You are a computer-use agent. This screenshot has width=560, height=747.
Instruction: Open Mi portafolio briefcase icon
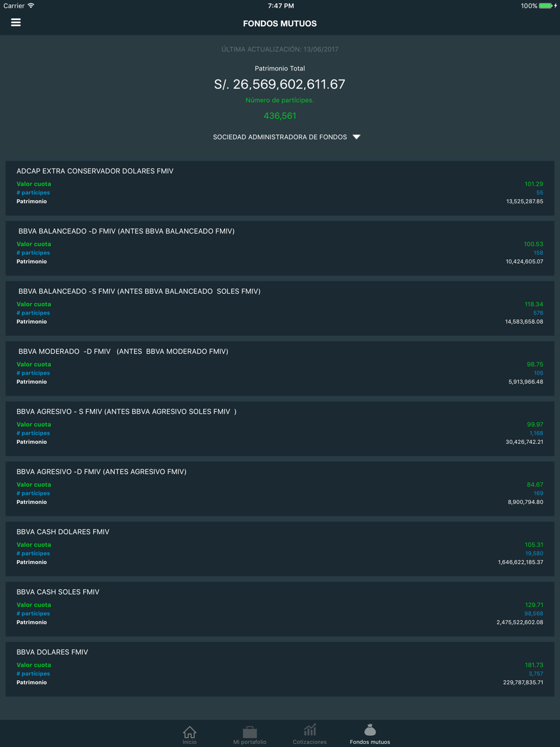coord(250,731)
